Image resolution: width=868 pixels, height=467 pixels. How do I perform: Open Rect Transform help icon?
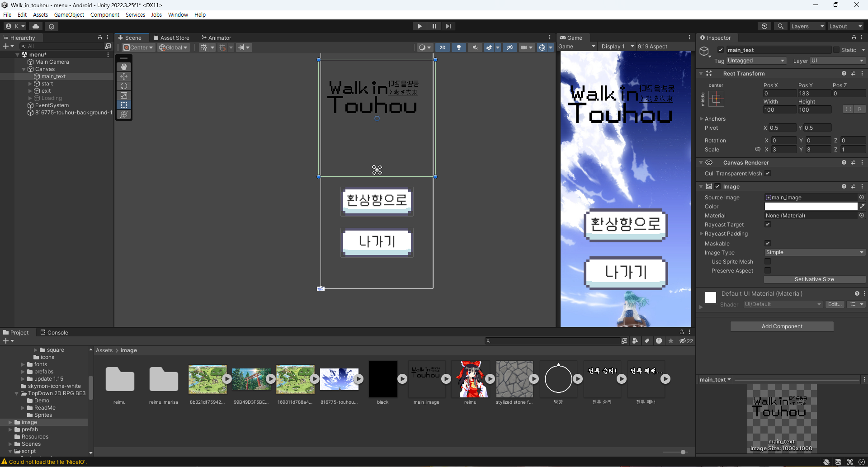tap(844, 73)
